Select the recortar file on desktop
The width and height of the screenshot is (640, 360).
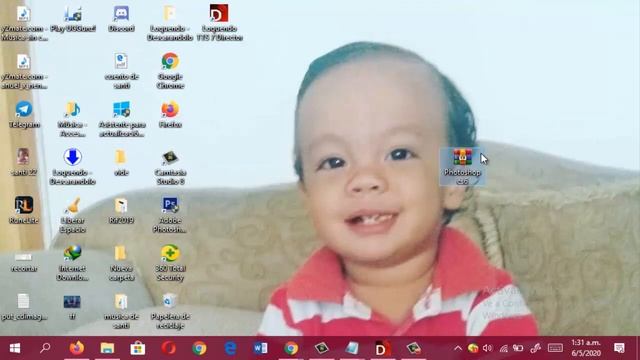[x=24, y=261]
